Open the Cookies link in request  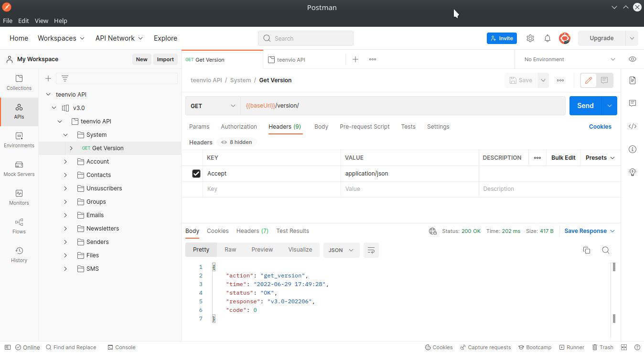click(600, 127)
